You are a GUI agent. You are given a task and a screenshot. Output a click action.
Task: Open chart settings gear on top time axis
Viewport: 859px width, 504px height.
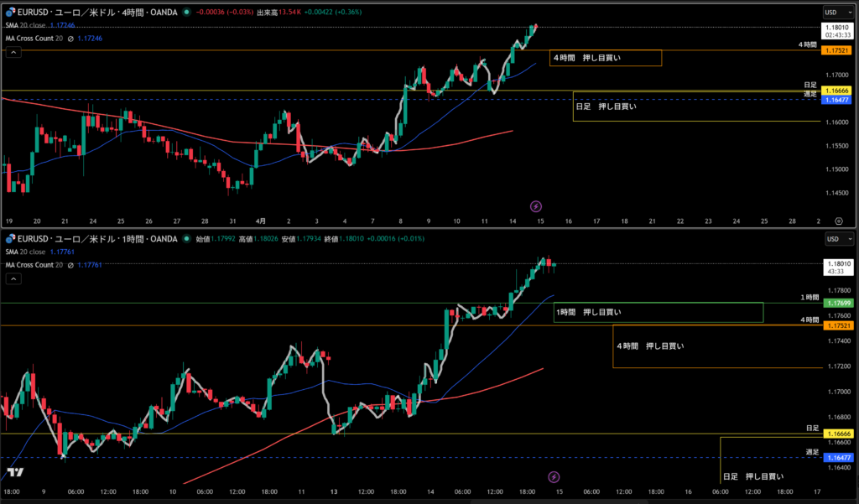click(x=838, y=221)
